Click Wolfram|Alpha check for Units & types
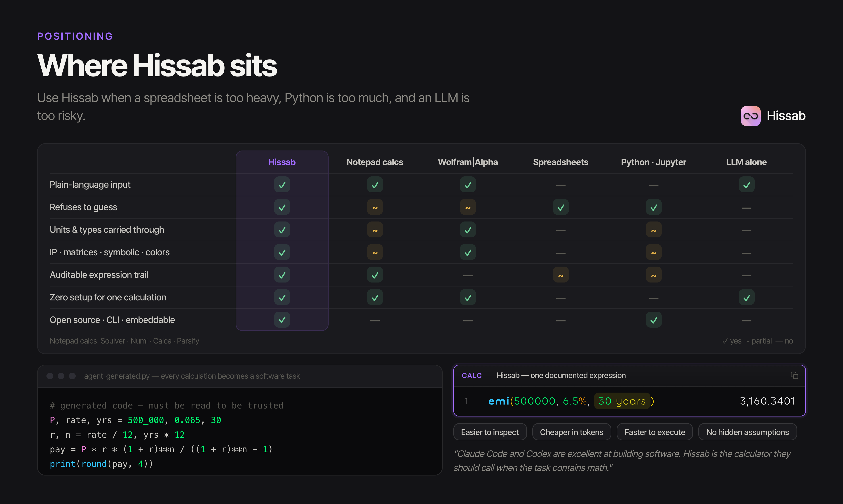This screenshot has height=504, width=843. (468, 230)
